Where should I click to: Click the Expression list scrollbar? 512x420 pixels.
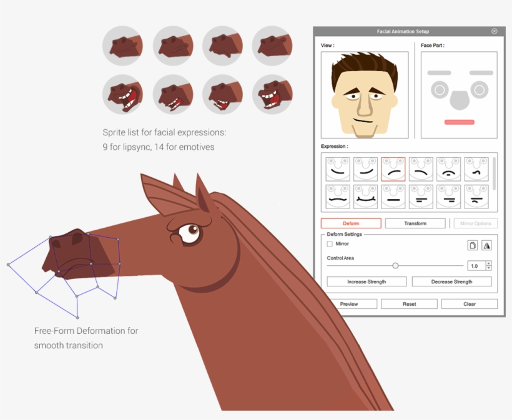click(x=494, y=174)
